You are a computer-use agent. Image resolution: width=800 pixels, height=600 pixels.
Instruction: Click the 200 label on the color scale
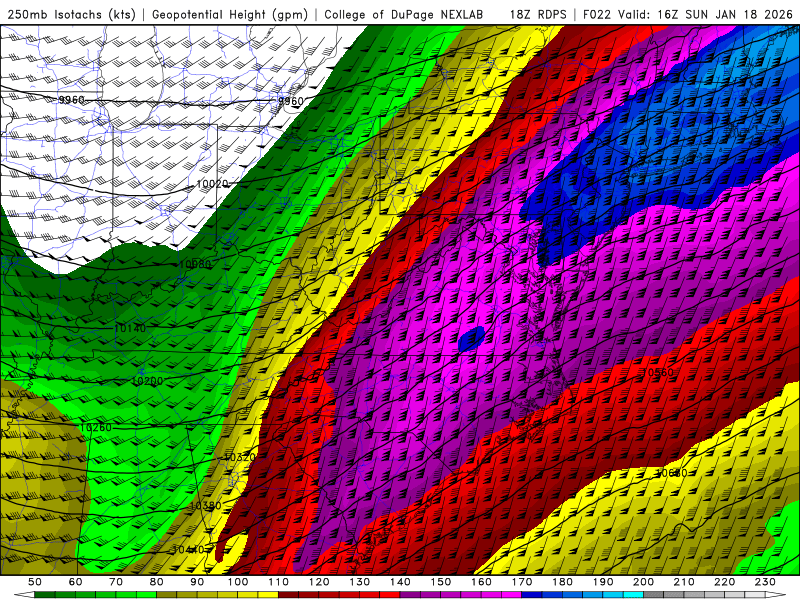tap(643, 582)
